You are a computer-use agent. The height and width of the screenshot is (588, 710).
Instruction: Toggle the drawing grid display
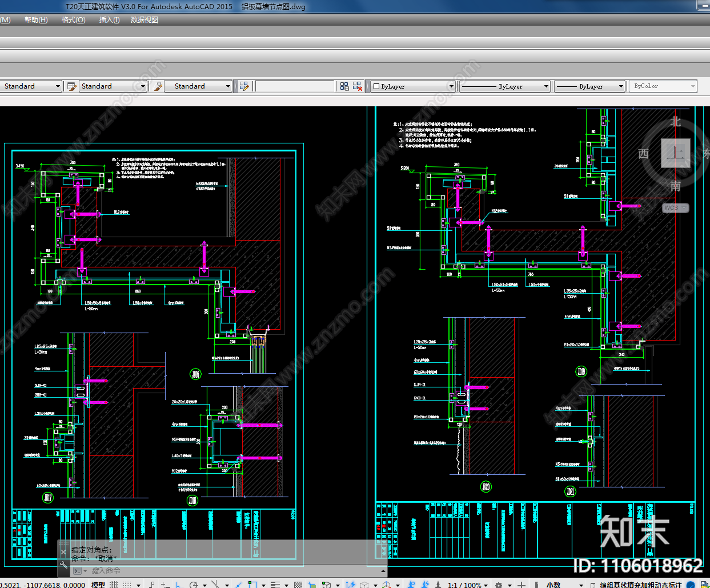[113, 585]
